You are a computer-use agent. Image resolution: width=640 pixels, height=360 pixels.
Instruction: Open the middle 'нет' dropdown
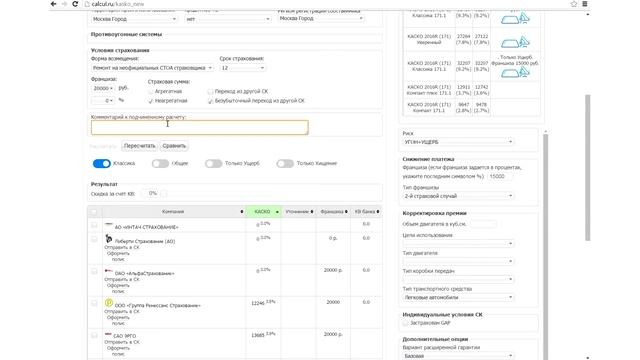click(228, 19)
